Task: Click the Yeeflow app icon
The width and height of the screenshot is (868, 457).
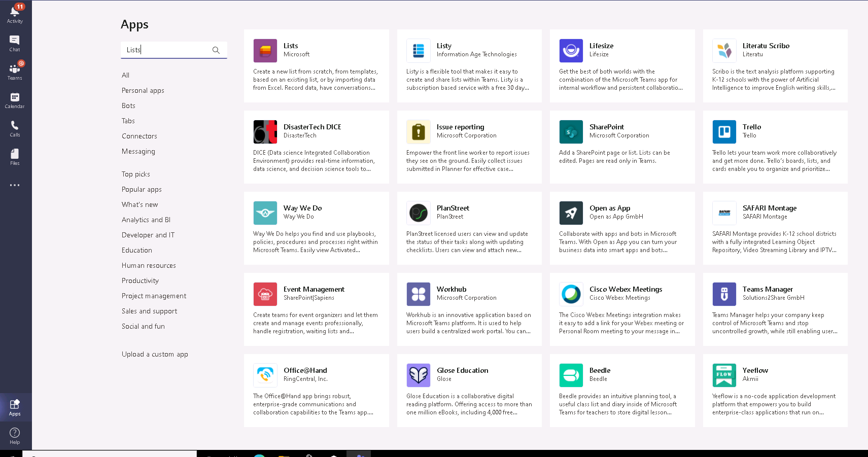Action: (724, 375)
